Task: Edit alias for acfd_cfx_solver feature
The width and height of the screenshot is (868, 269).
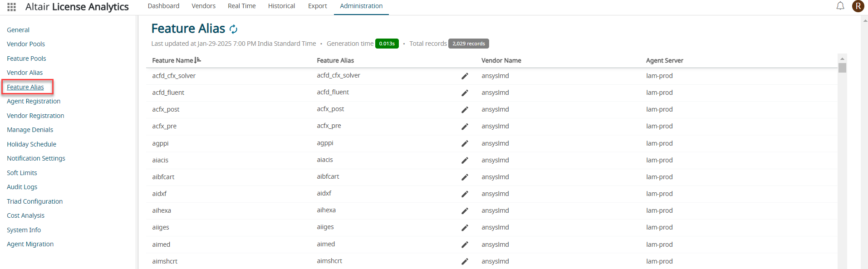Action: [x=465, y=76]
